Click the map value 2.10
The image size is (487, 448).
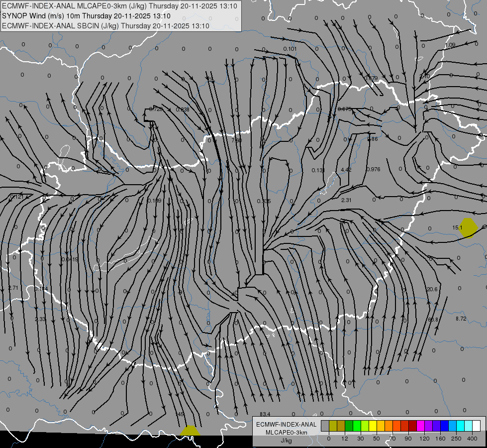point(425,76)
